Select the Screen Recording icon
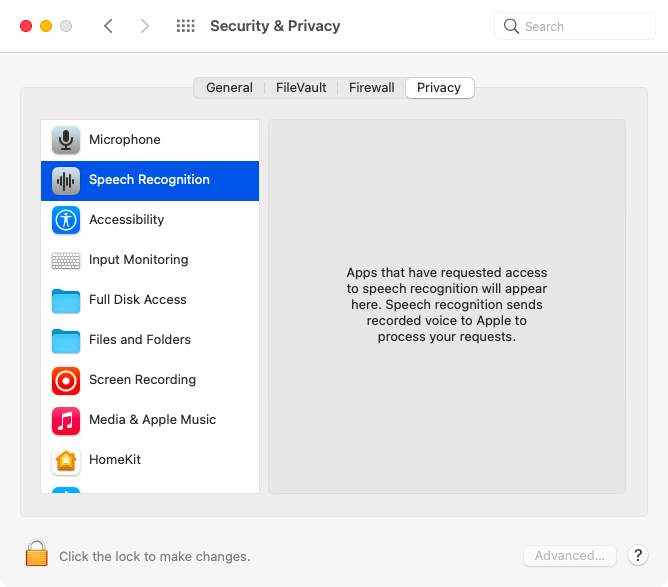668x587 pixels. click(66, 380)
